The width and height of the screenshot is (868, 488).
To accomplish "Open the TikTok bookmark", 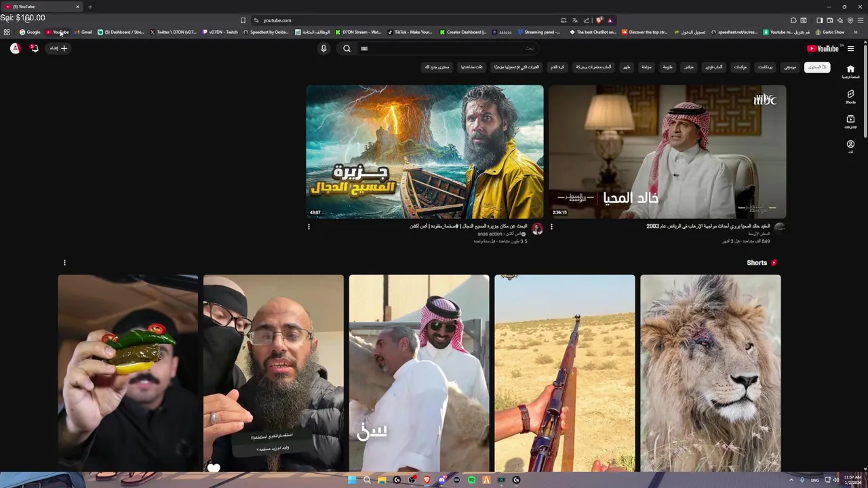I will [x=410, y=32].
